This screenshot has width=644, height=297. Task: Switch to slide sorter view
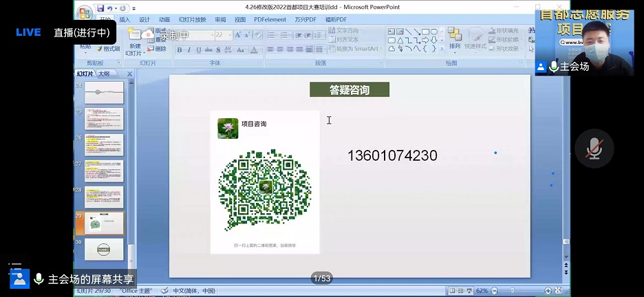(x=461, y=290)
